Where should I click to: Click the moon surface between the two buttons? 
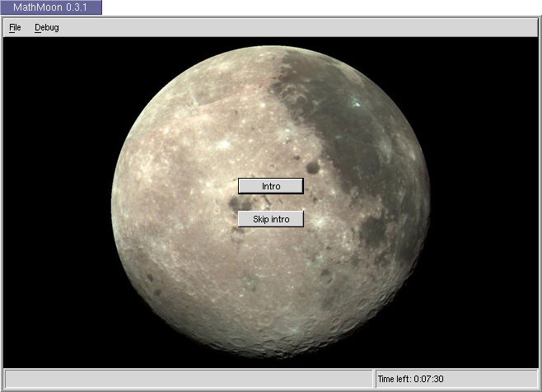(x=271, y=203)
